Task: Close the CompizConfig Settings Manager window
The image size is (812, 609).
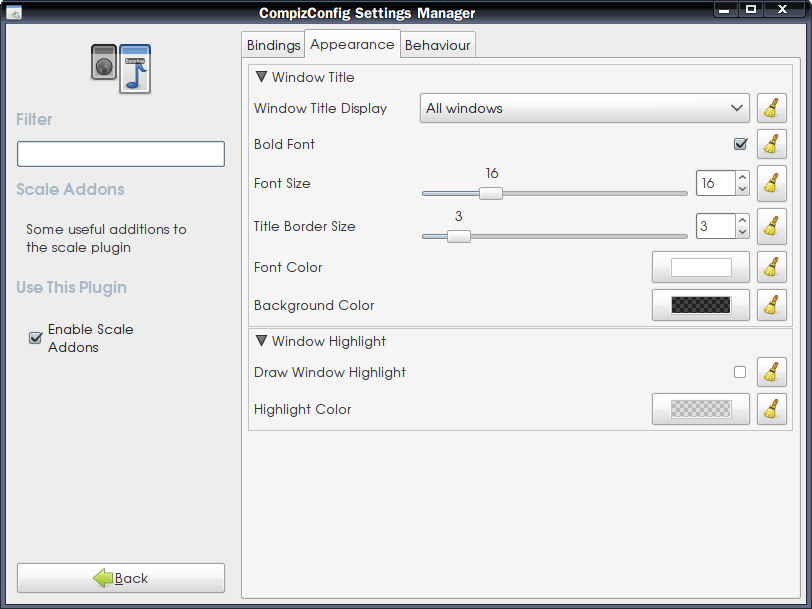Action: (783, 9)
